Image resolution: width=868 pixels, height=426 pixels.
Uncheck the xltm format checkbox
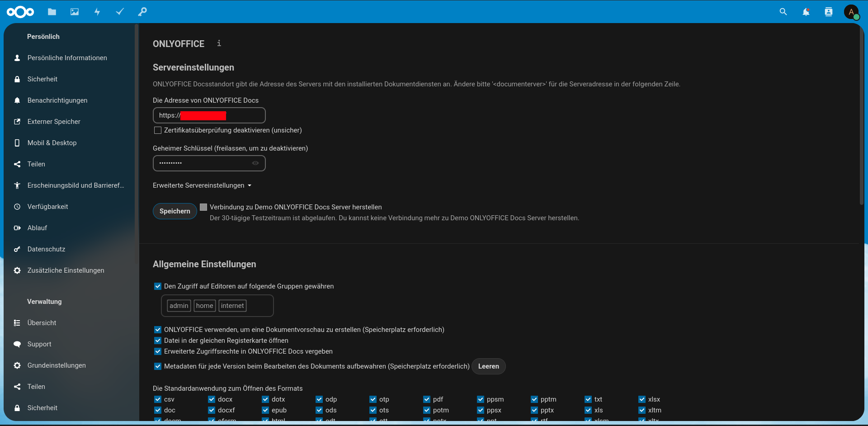[642, 410]
